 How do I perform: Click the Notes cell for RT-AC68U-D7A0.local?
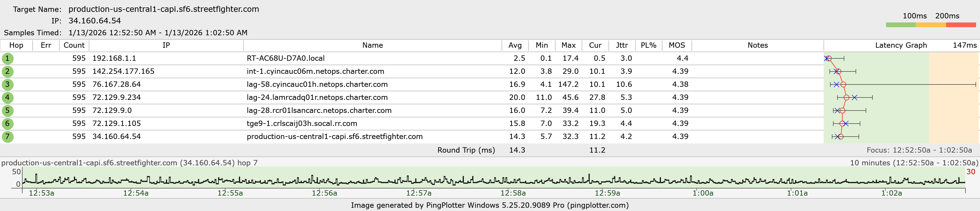pos(757,59)
